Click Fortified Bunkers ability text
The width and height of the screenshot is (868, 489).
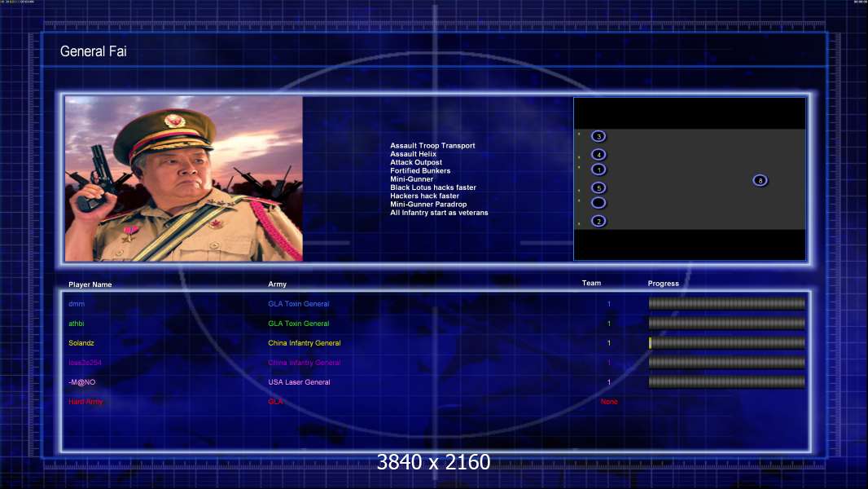[x=420, y=170]
